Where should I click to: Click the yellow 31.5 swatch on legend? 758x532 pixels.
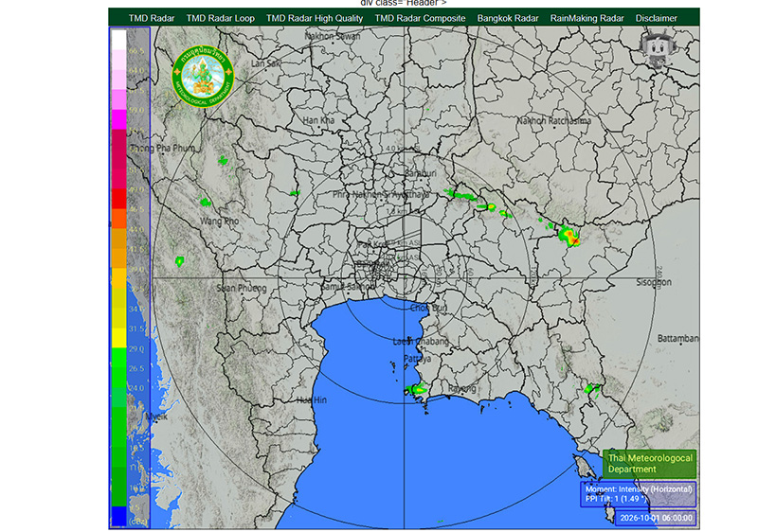[x=119, y=337]
